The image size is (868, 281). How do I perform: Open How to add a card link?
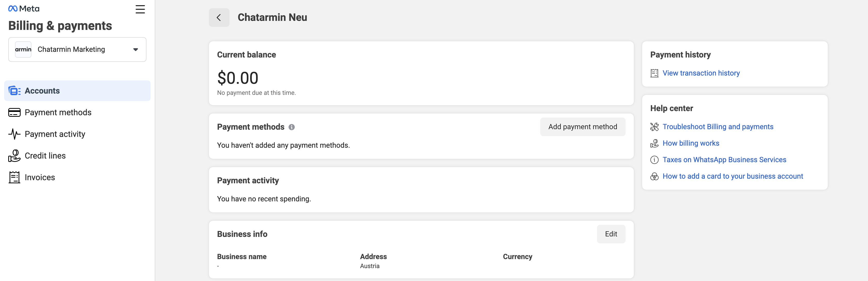point(733,176)
